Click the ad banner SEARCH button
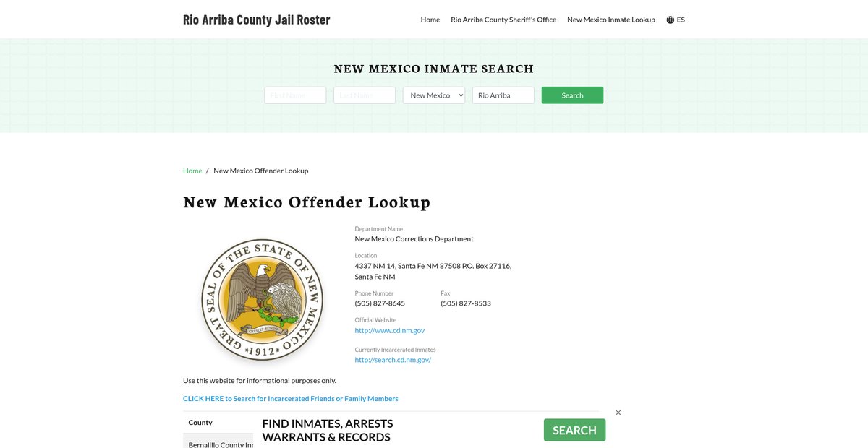Screen dimensions: 868x448 click(x=574, y=430)
